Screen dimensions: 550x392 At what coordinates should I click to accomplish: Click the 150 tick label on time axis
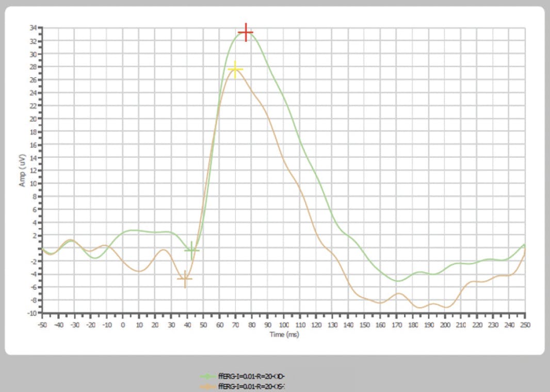[364, 325]
